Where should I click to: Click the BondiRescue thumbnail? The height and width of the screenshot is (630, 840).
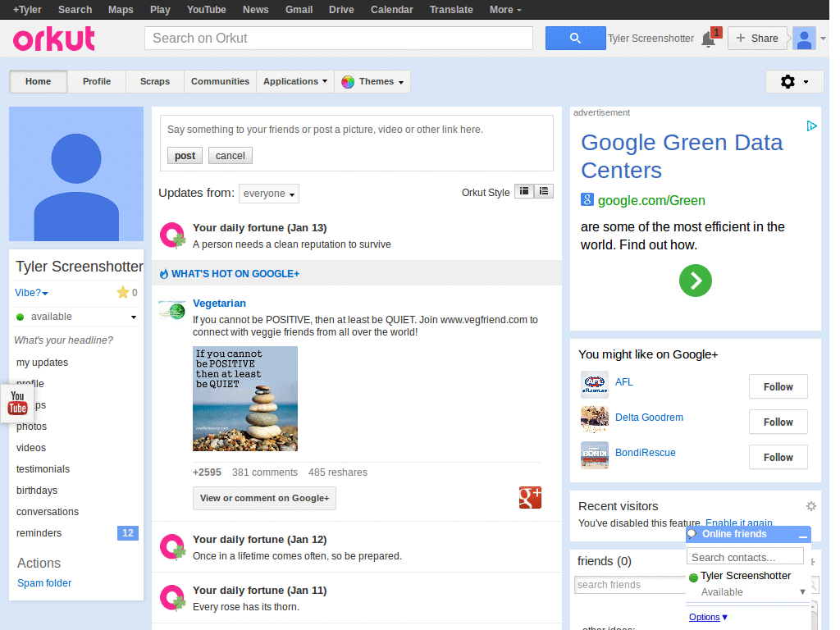[x=595, y=455]
